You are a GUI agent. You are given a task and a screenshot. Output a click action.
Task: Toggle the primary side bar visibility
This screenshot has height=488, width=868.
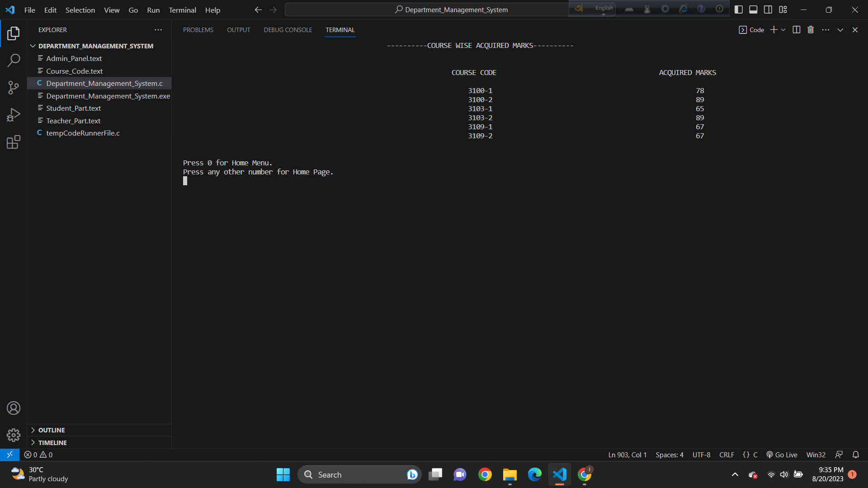(739, 9)
